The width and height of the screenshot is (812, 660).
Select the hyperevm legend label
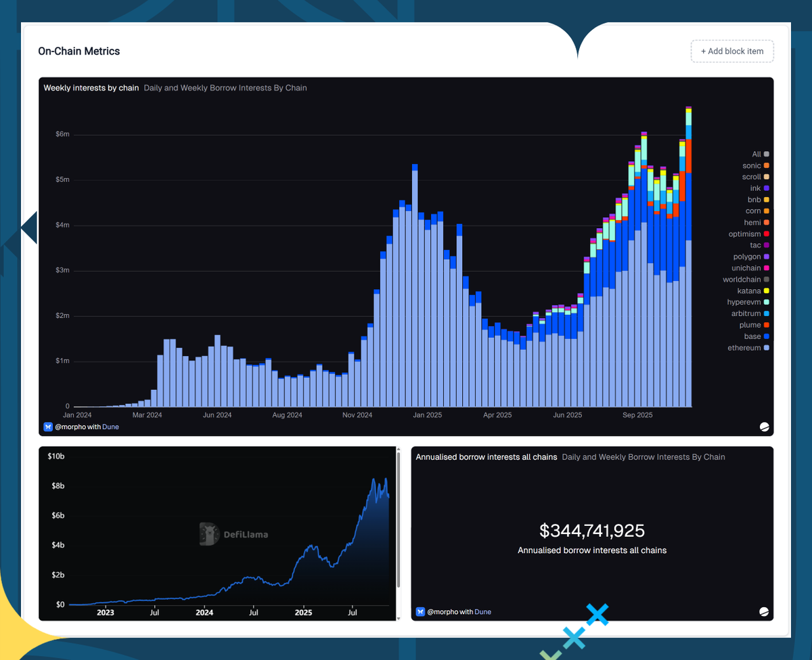(744, 303)
